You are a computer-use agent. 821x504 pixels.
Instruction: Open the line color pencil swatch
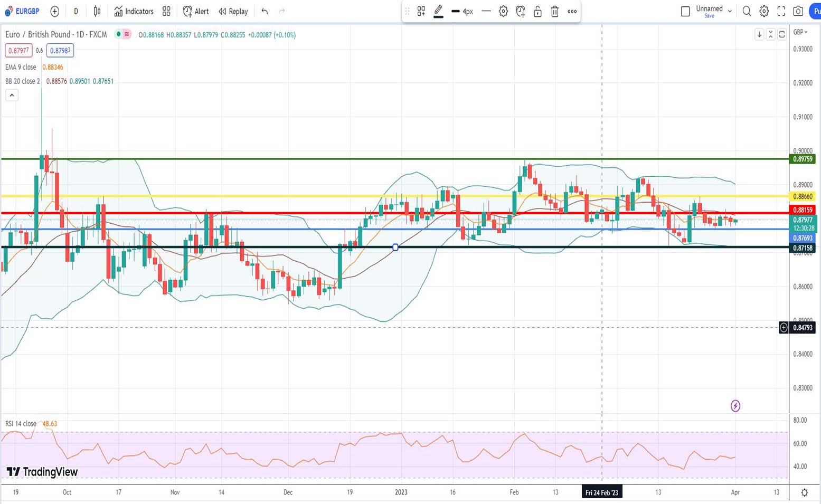pyautogui.click(x=438, y=11)
